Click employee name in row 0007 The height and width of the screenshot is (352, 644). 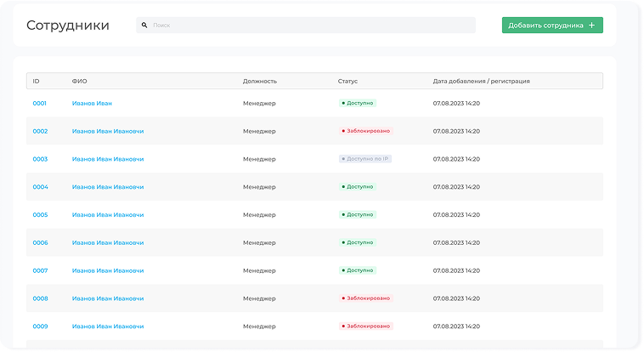pos(107,270)
